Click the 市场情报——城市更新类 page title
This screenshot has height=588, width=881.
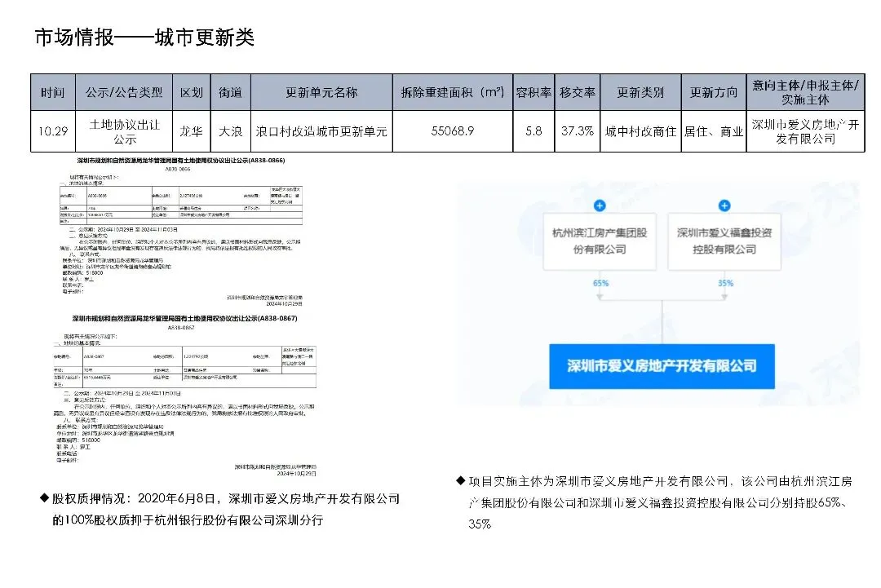coord(144,37)
